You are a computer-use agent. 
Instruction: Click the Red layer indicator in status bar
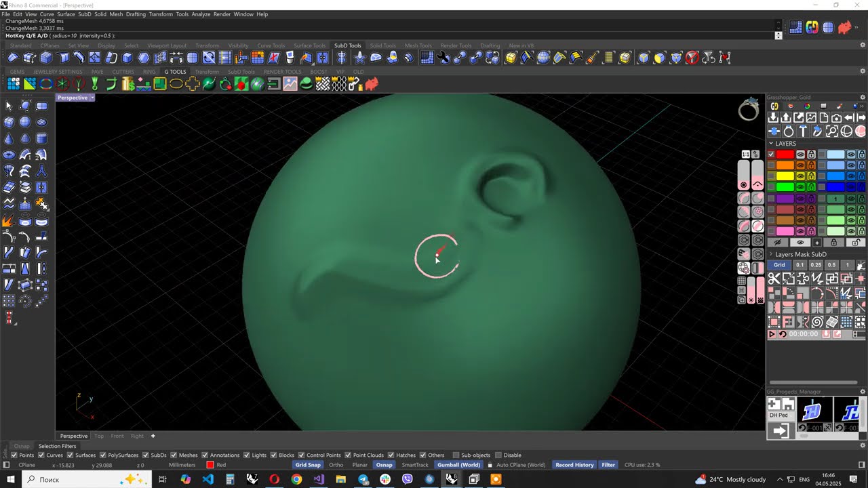(217, 465)
